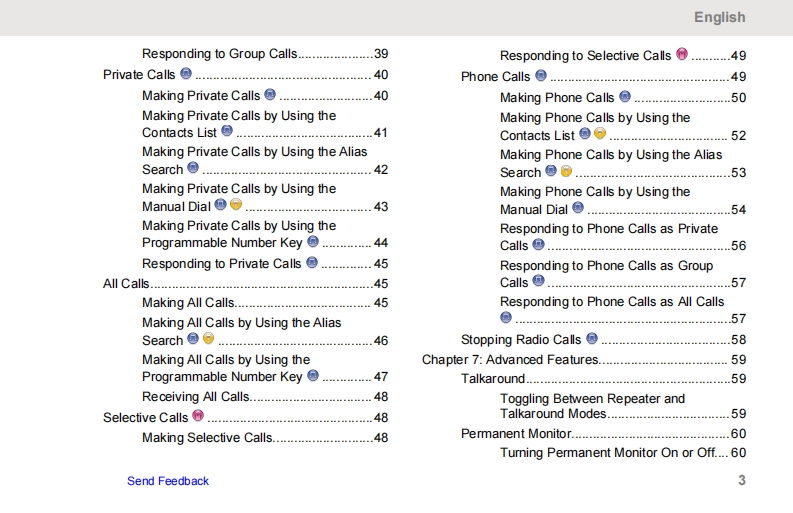793x513 pixels.
Task: Click pink icon after Responding to Selective Calls
Action: [x=682, y=55]
